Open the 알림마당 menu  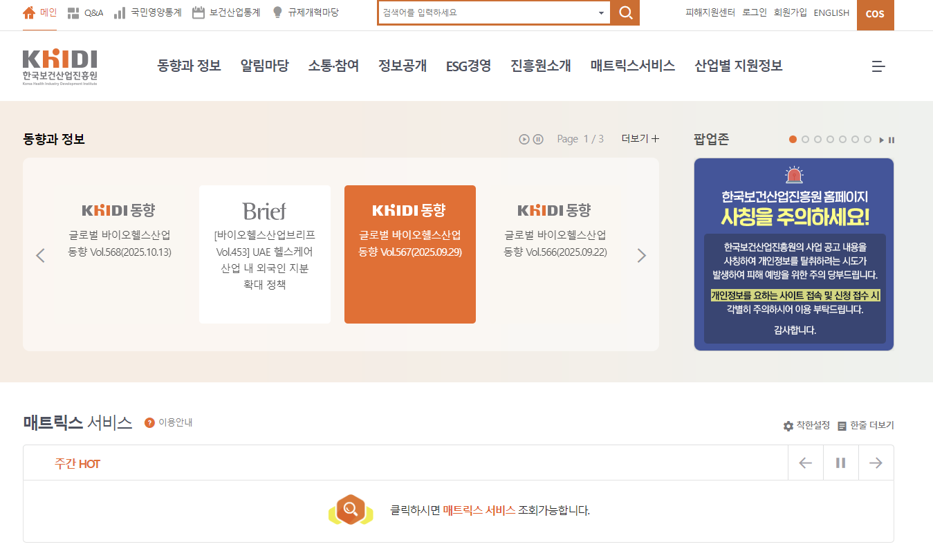tap(264, 66)
